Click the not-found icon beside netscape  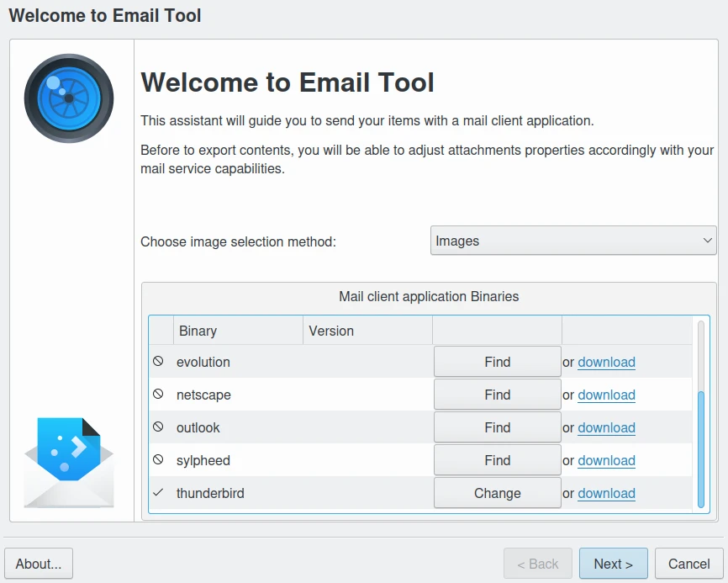point(158,395)
